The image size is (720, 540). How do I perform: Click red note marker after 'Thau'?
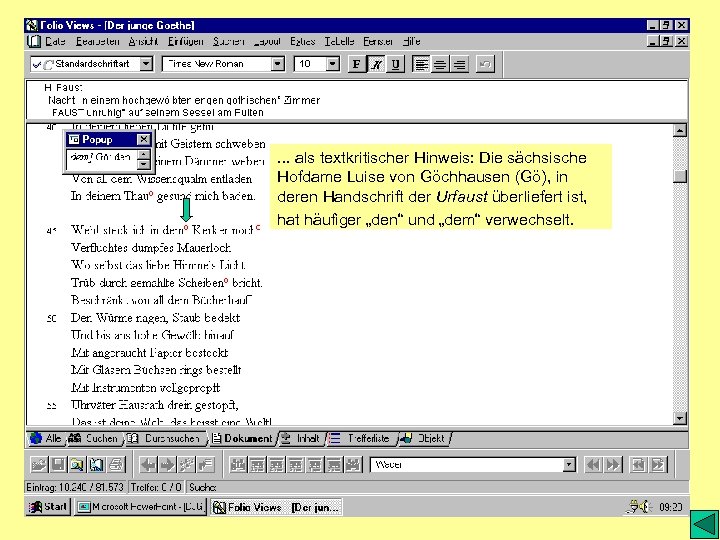151,193
